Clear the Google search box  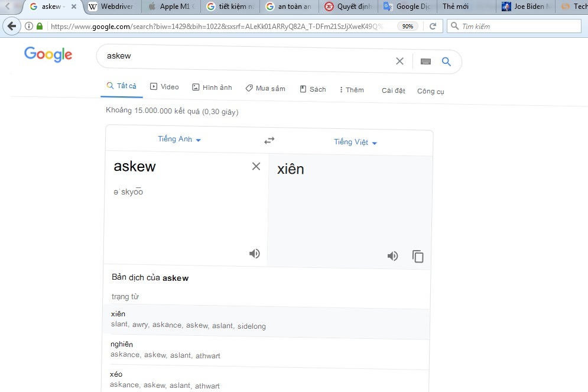coord(399,61)
